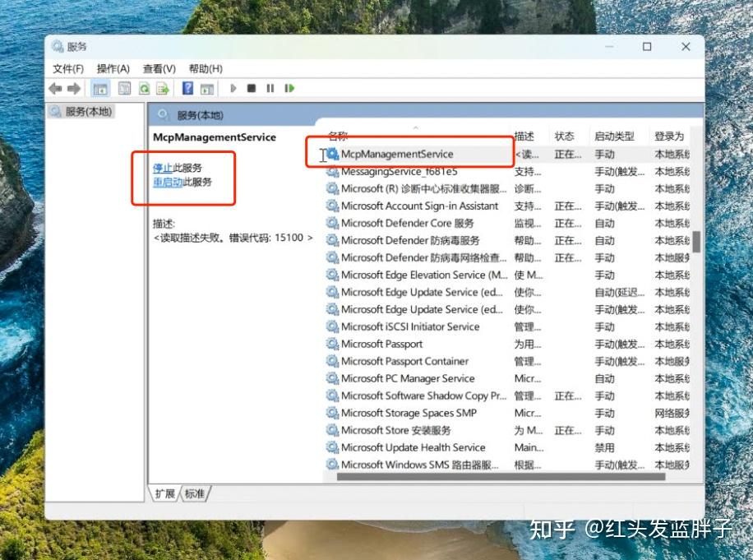The height and width of the screenshot is (560, 753).
Task: Maximize the 服务 window
Action: pyautogui.click(x=647, y=47)
